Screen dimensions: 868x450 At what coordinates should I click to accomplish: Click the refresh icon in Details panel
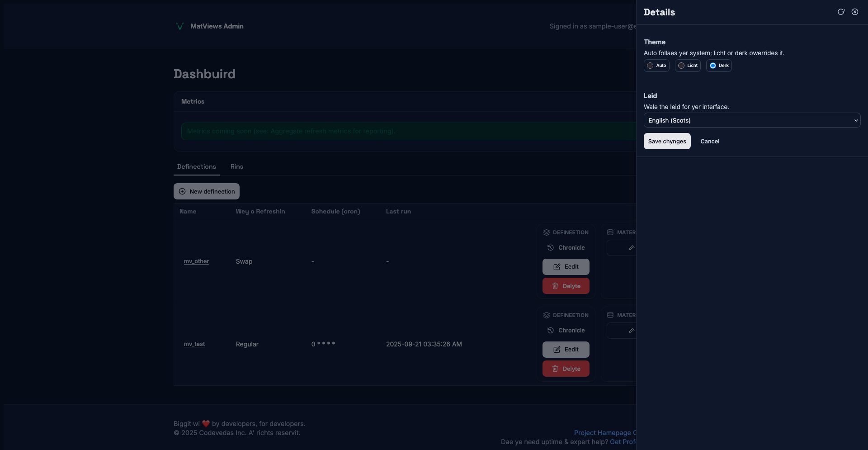click(841, 12)
